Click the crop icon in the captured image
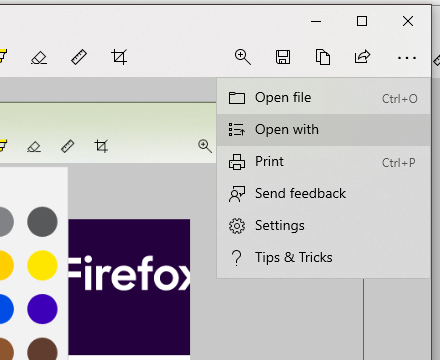Screen dimensions: 440x360 click(x=101, y=146)
